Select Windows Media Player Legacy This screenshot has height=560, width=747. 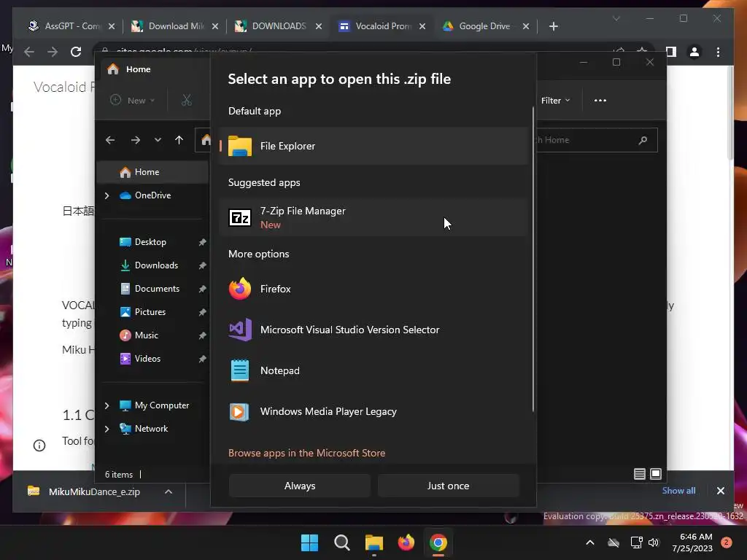pos(373,411)
